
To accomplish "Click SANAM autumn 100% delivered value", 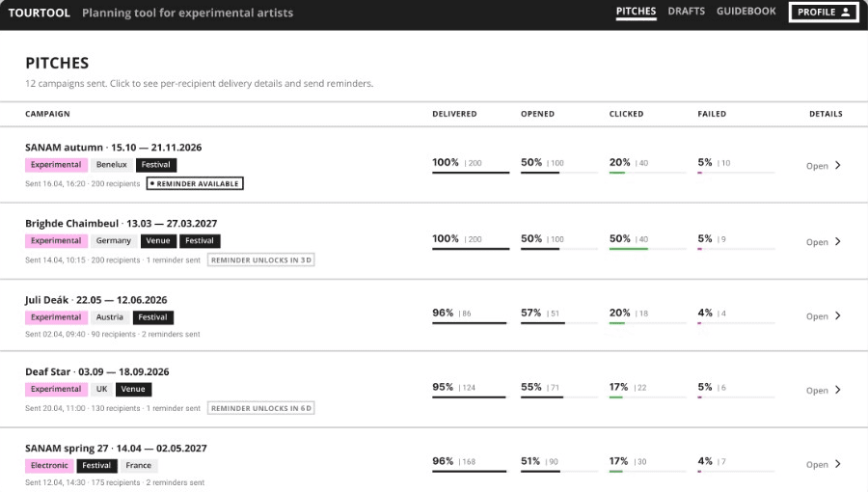I will coord(446,162).
